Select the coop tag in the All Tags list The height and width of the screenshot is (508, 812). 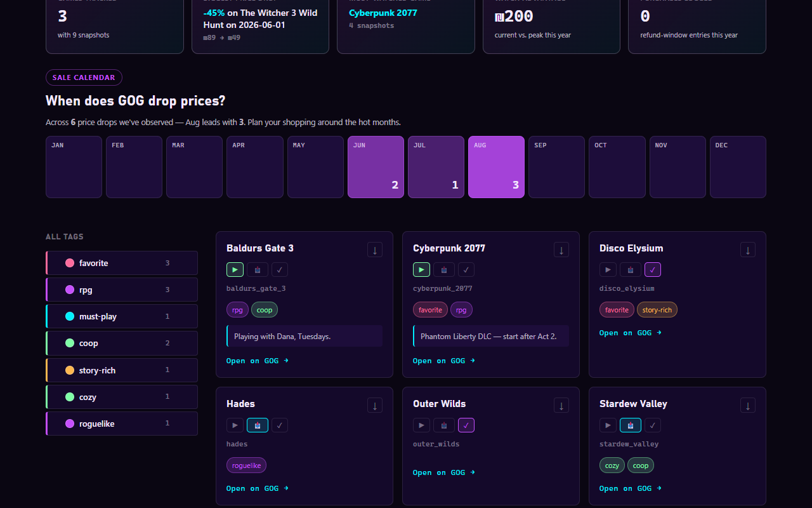(122, 343)
